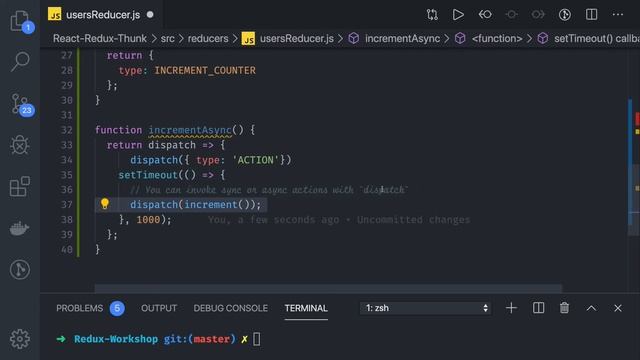Image resolution: width=640 pixels, height=360 pixels.
Task: Close the unsaved usersReducer.js tab dot
Action: tap(150, 15)
